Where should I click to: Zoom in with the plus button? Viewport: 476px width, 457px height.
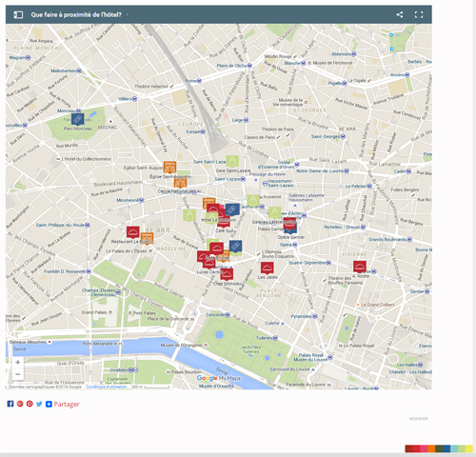(18, 363)
